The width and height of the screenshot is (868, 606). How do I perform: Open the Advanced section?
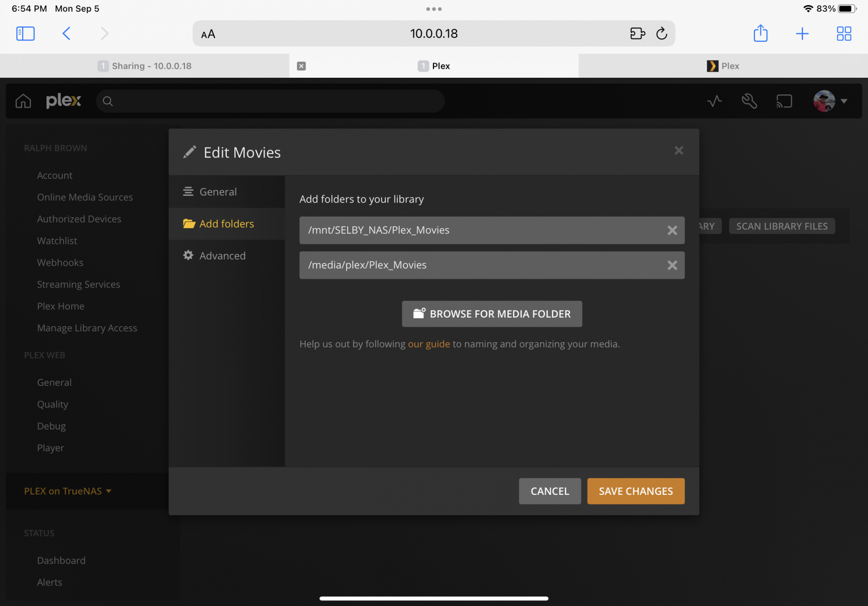point(227,256)
